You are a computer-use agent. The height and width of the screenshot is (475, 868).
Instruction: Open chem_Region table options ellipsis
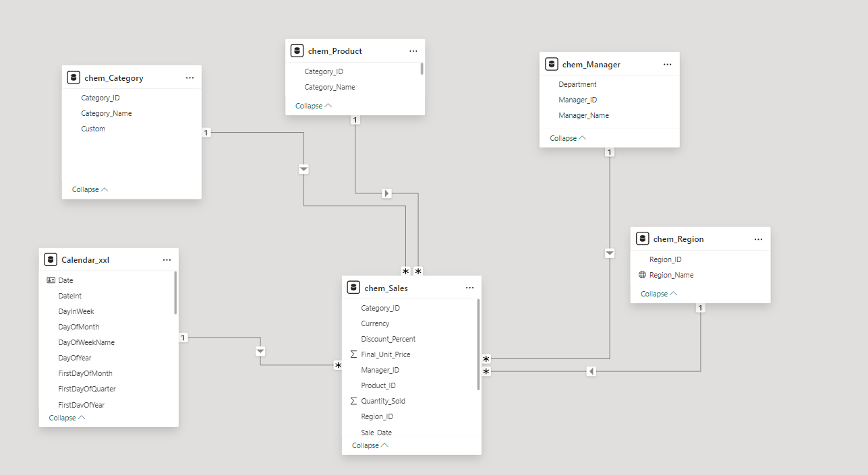coord(758,239)
